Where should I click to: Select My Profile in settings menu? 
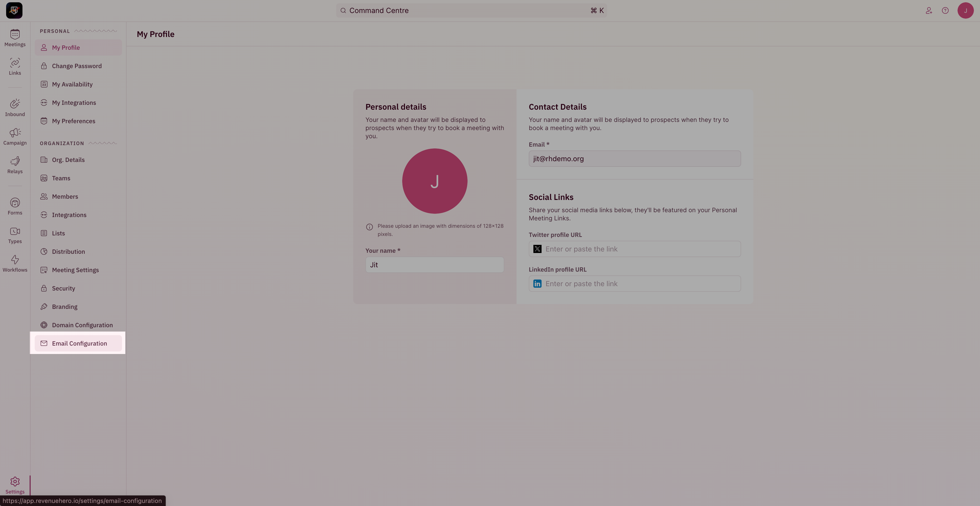[x=78, y=47]
